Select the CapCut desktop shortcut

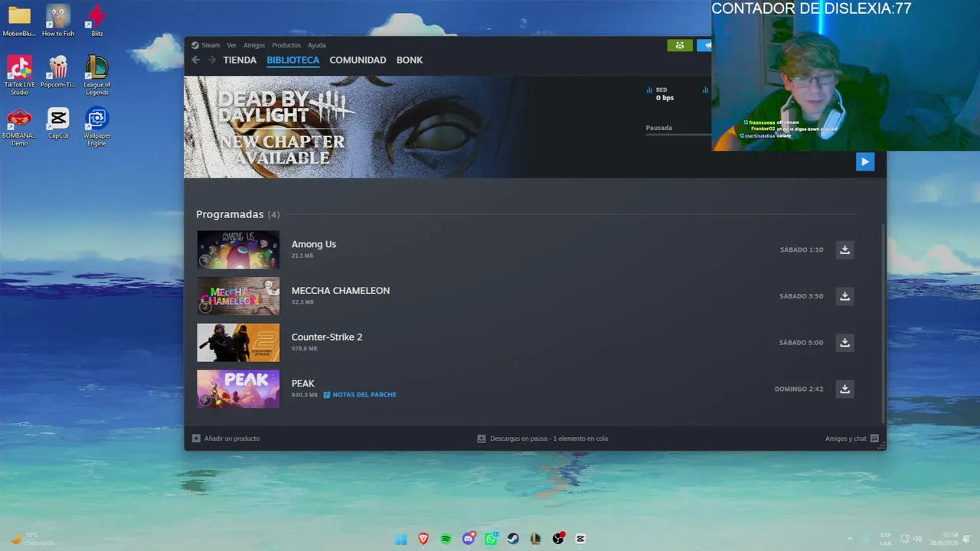[58, 123]
